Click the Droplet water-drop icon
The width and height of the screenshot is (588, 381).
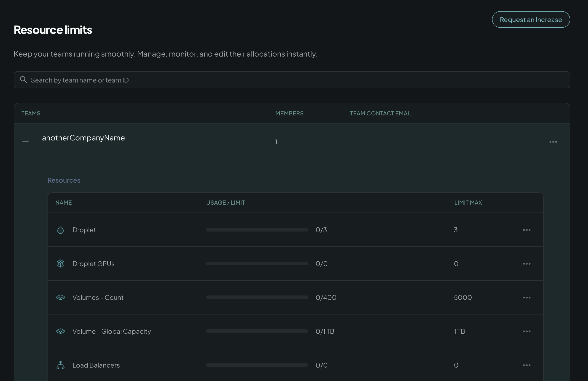click(x=61, y=230)
